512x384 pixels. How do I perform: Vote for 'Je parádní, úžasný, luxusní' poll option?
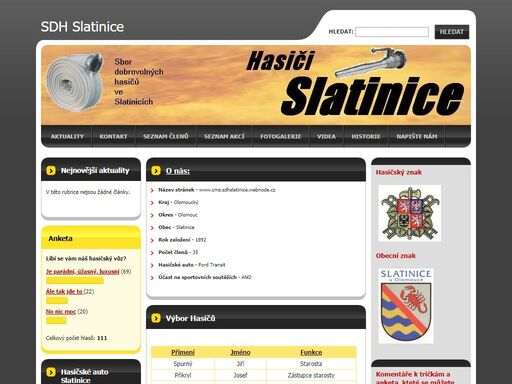[x=82, y=272]
